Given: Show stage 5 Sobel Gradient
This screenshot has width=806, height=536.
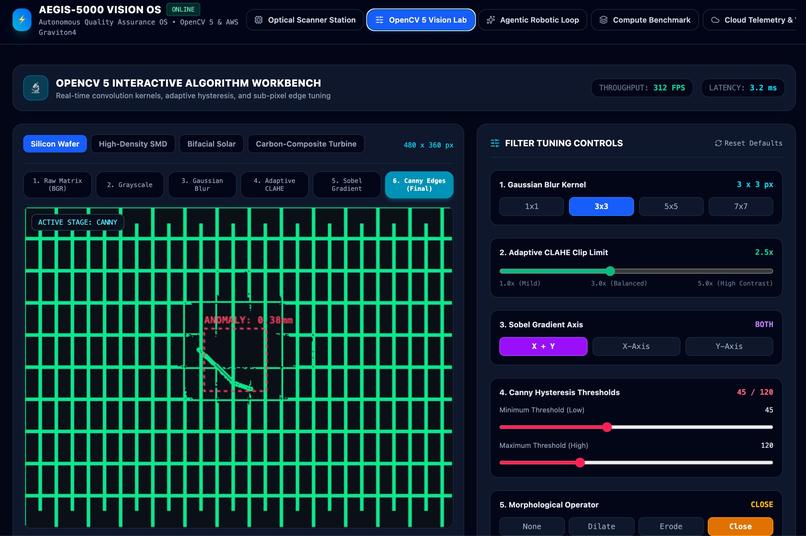Looking at the screenshot, I should [346, 184].
